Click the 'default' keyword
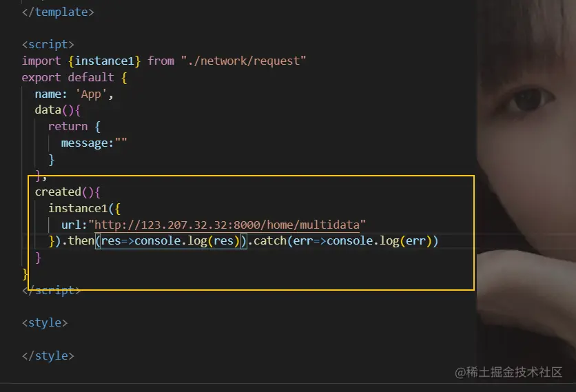This screenshot has width=576, height=392. (x=91, y=77)
